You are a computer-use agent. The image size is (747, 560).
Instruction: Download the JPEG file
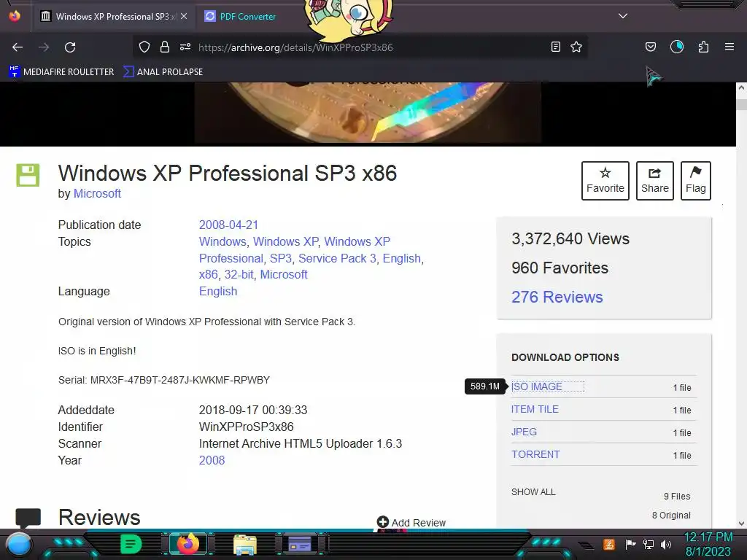[524, 432]
